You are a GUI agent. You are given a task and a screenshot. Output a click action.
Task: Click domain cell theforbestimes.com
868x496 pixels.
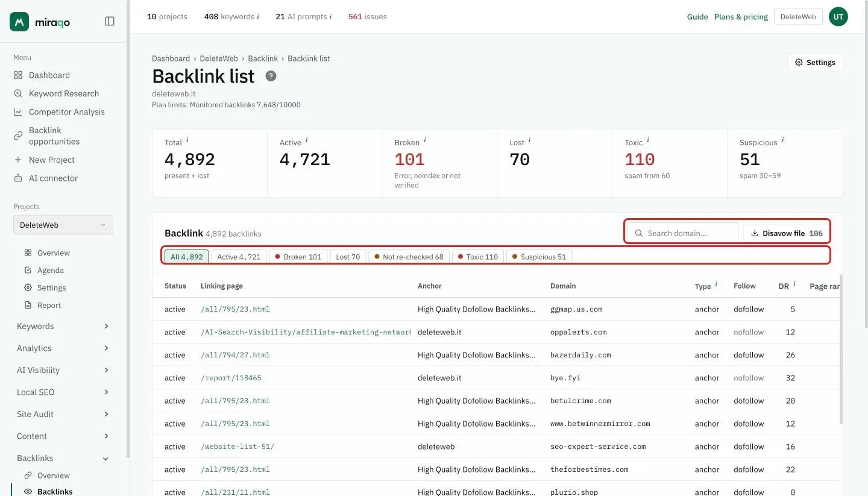click(x=590, y=469)
